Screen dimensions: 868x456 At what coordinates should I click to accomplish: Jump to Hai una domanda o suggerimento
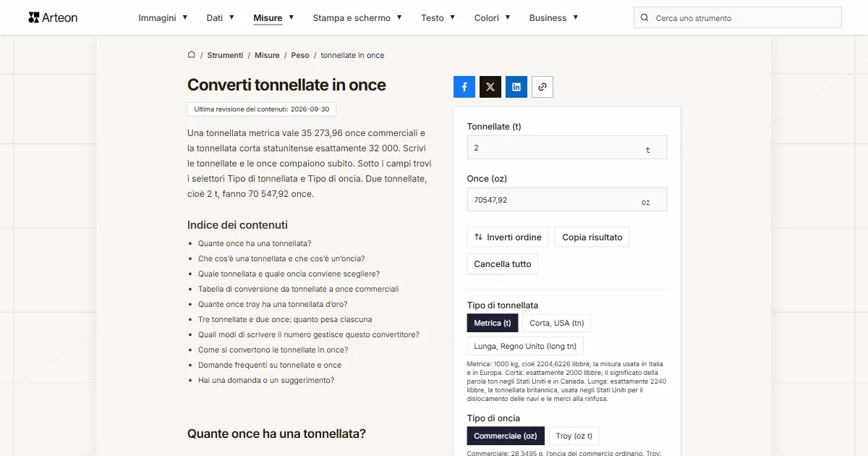pyautogui.click(x=266, y=380)
